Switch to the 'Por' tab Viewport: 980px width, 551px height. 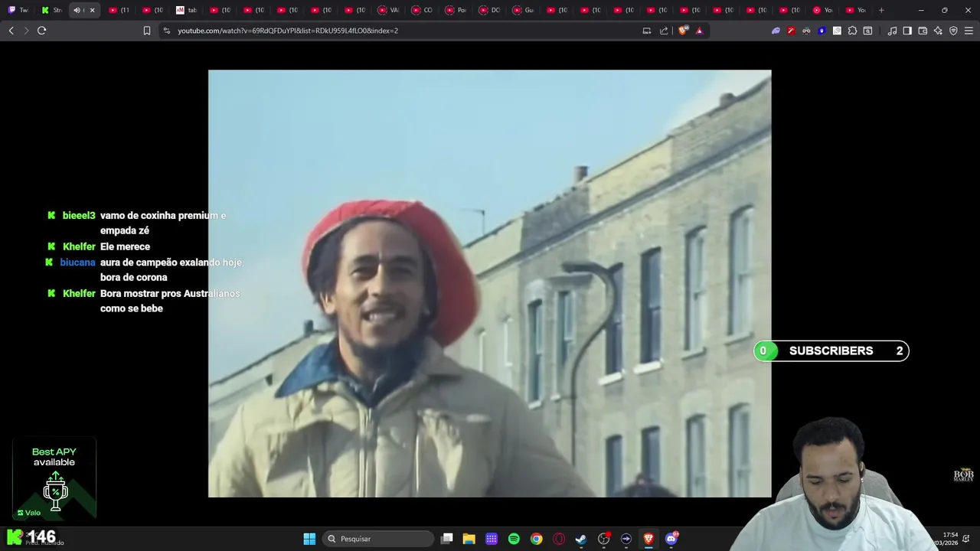point(456,10)
